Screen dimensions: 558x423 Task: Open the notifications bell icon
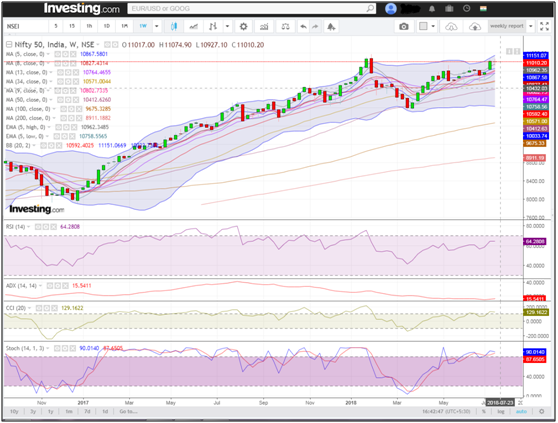(x=432, y=9)
